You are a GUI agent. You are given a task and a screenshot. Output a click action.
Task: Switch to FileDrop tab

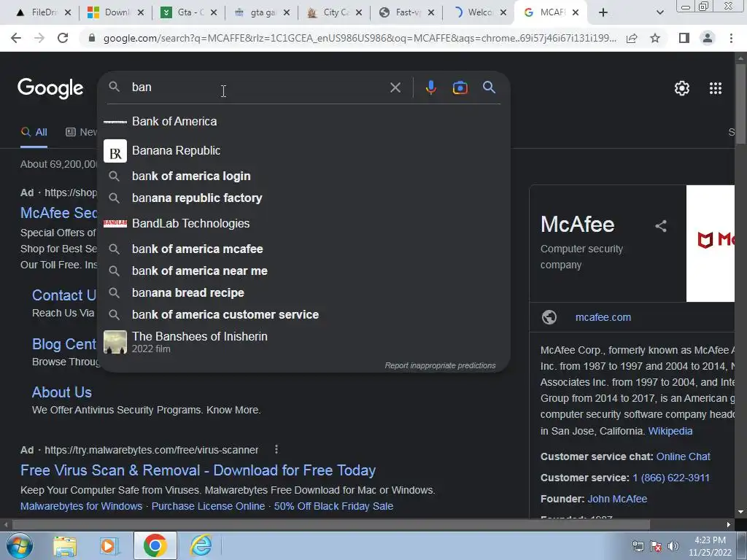pyautogui.click(x=42, y=12)
